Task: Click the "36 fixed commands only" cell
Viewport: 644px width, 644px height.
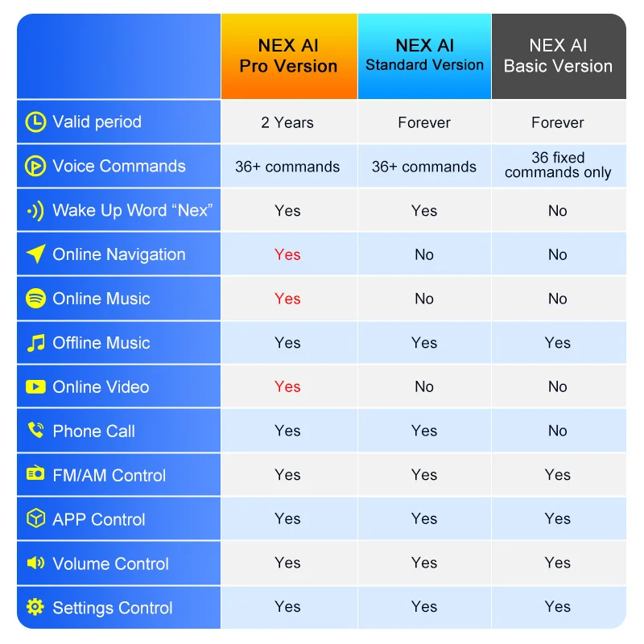Action: click(558, 166)
